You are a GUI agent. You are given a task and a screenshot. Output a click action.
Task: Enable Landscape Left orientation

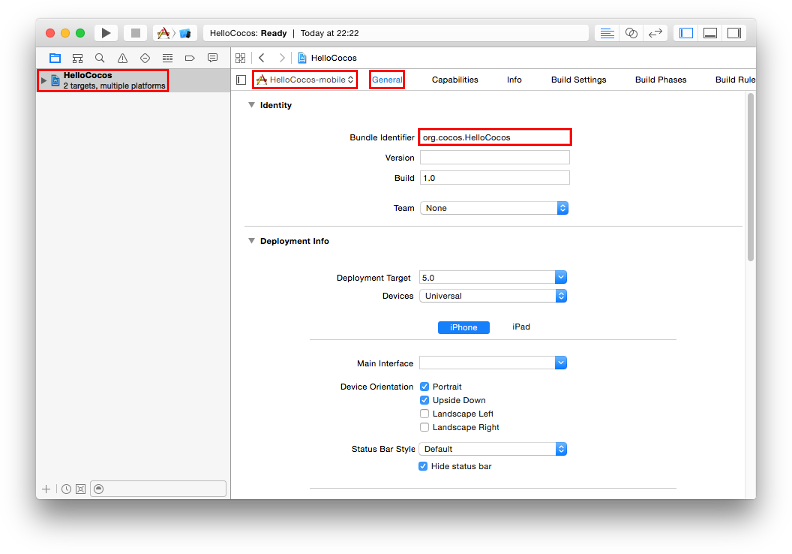click(x=424, y=414)
